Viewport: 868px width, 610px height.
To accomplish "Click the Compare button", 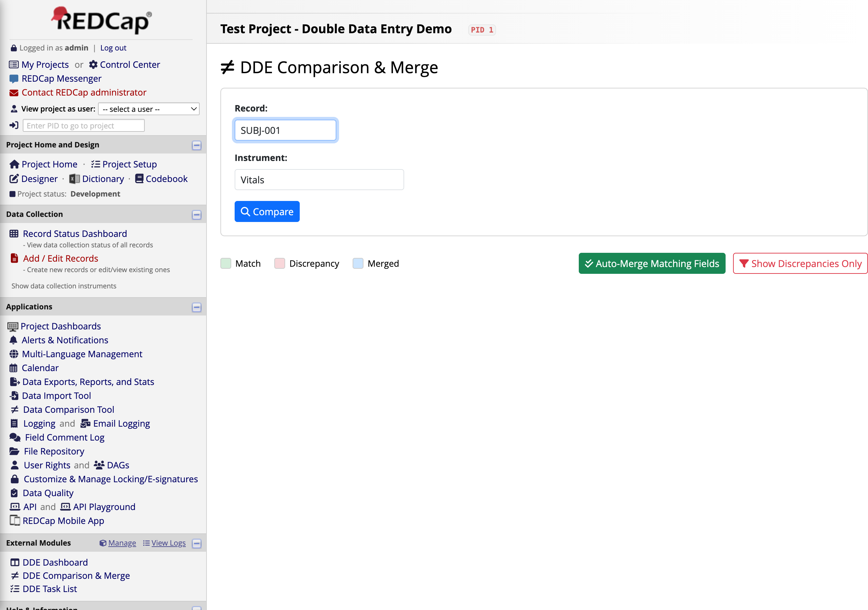I will (267, 212).
